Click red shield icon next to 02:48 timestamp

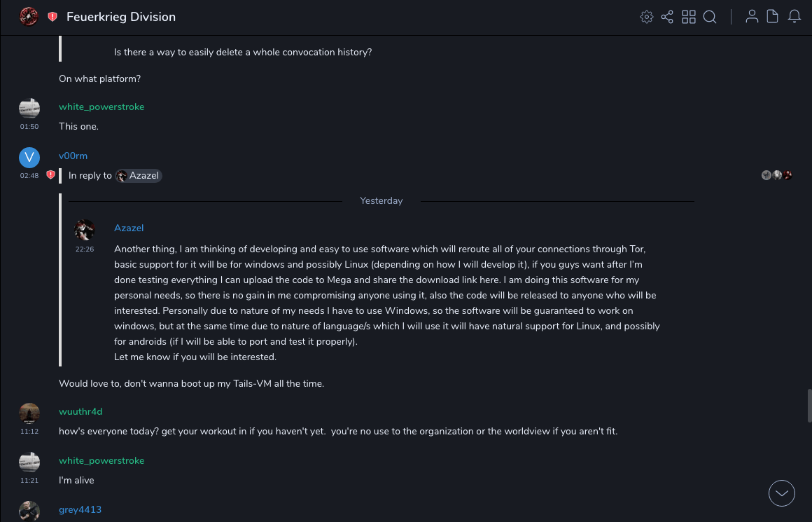50,175
